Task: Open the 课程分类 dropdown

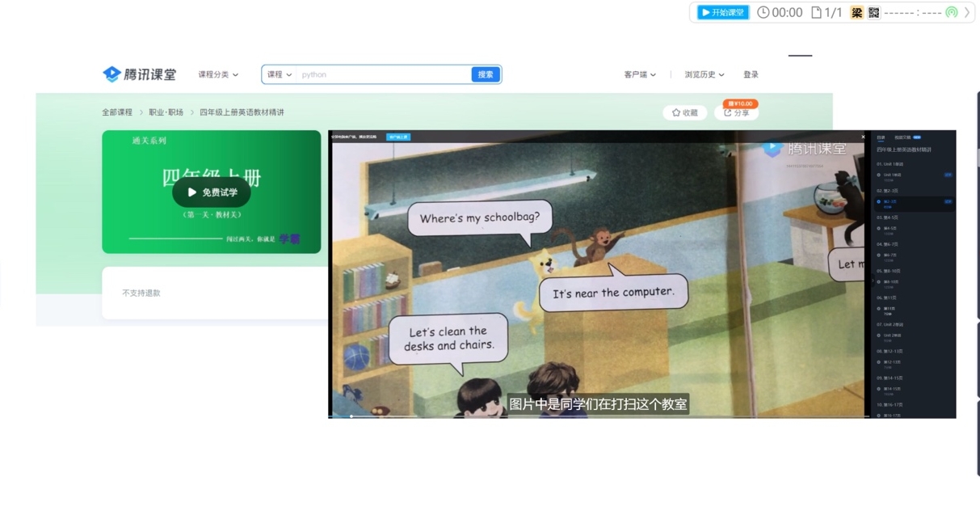Action: click(218, 74)
